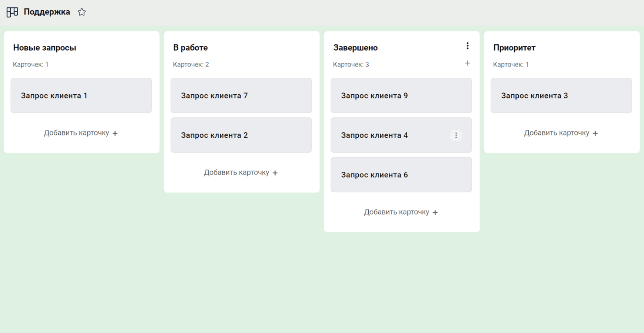Click Карточек: 1 under Приоритет
This screenshot has height=333, width=644.
coord(511,64)
